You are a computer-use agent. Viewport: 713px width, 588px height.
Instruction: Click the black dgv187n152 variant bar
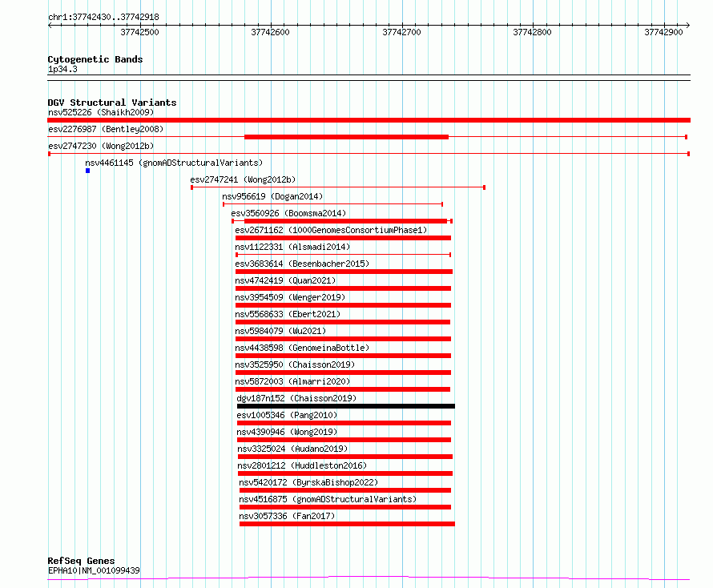pos(345,406)
